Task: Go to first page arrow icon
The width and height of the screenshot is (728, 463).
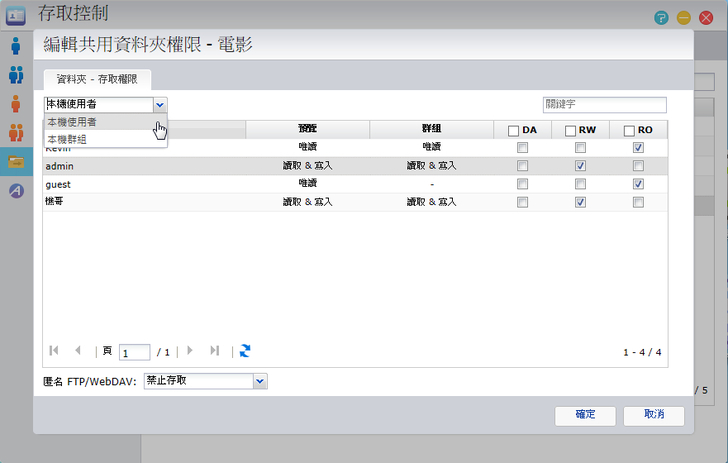Action: [54, 351]
